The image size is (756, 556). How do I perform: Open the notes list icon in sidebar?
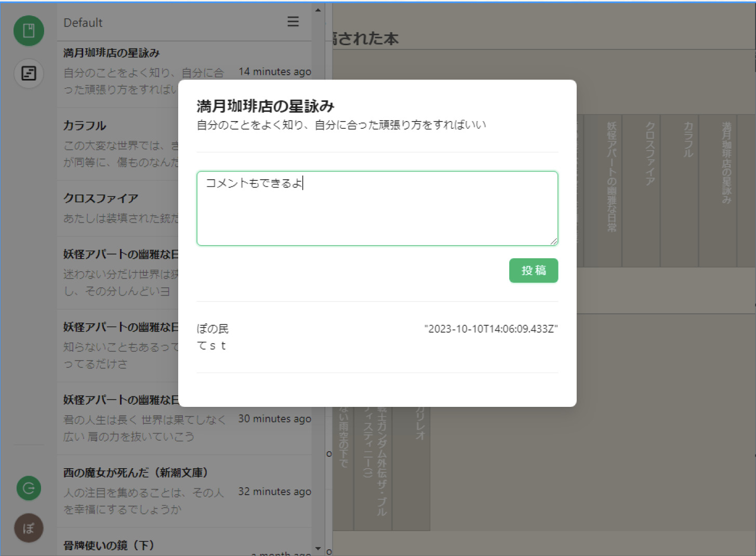click(x=29, y=73)
